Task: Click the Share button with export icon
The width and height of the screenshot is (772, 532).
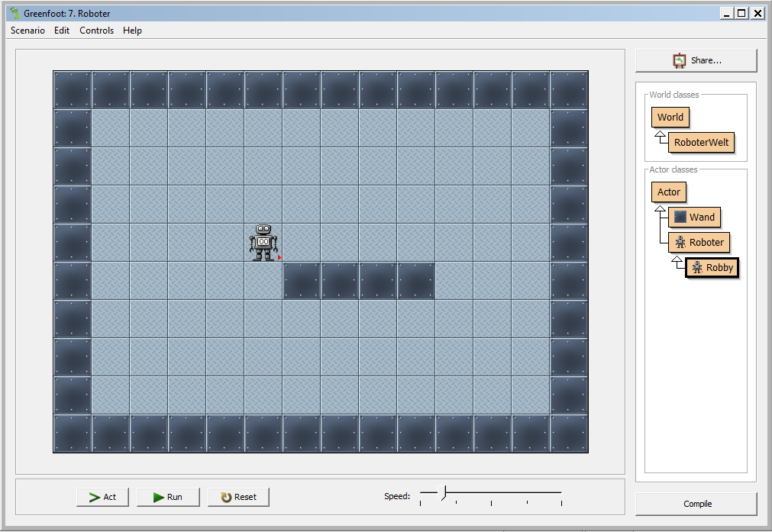Action: (696, 60)
